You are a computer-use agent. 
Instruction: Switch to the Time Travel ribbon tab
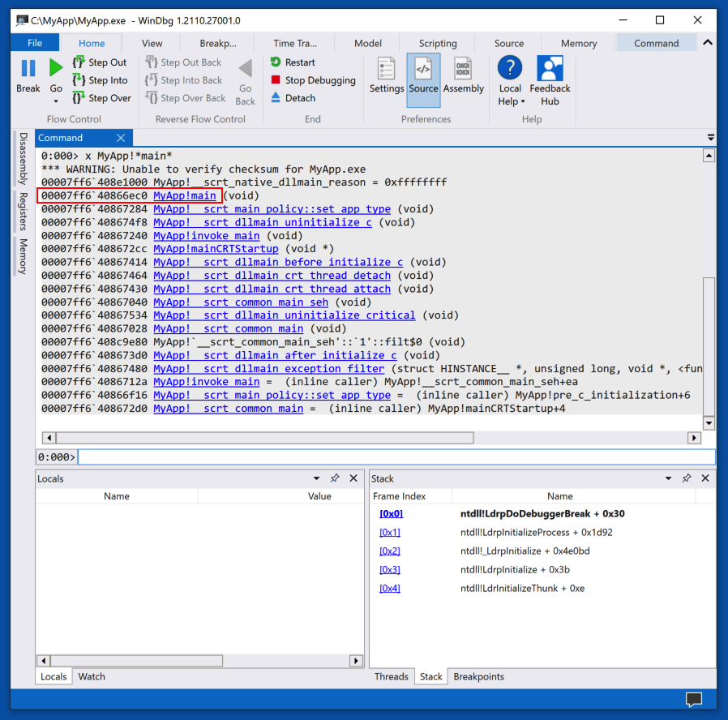coord(295,43)
